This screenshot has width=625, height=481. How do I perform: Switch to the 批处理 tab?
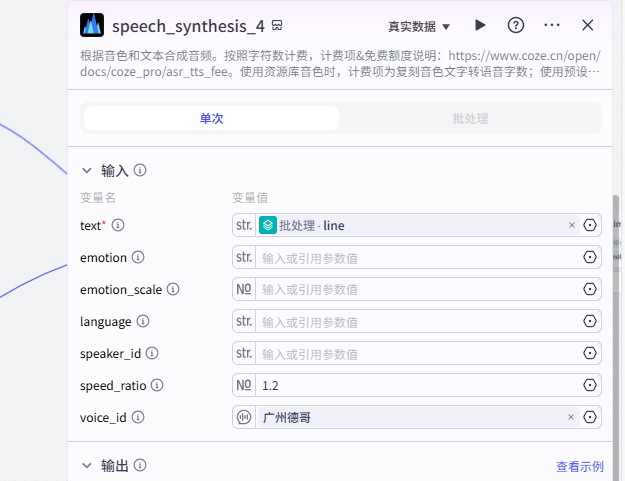tap(470, 118)
